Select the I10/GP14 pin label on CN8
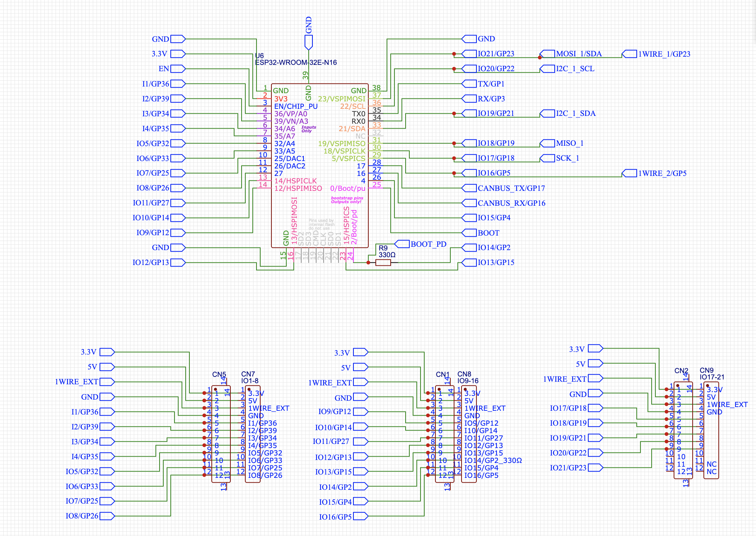Viewport: 756px width, 536px height. click(x=481, y=431)
